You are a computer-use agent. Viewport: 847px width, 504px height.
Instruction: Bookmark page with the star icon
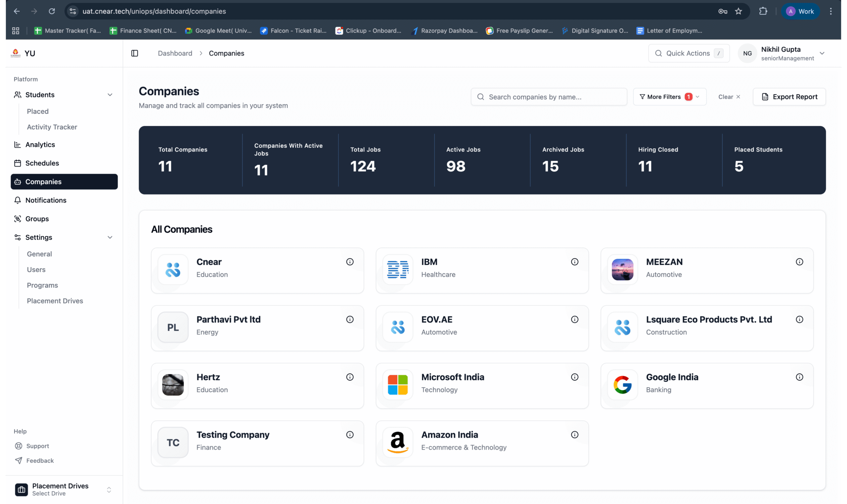coord(738,11)
